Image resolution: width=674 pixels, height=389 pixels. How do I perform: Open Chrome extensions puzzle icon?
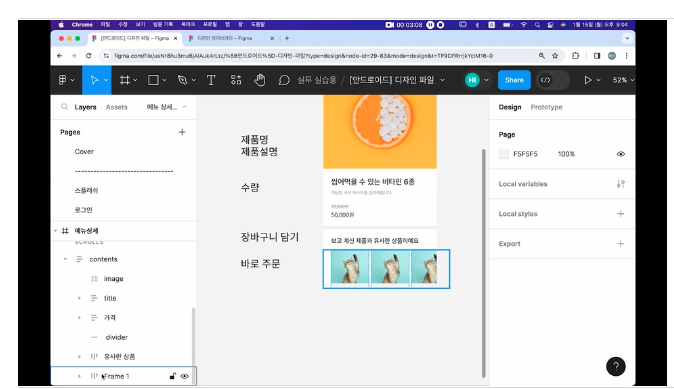click(575, 56)
